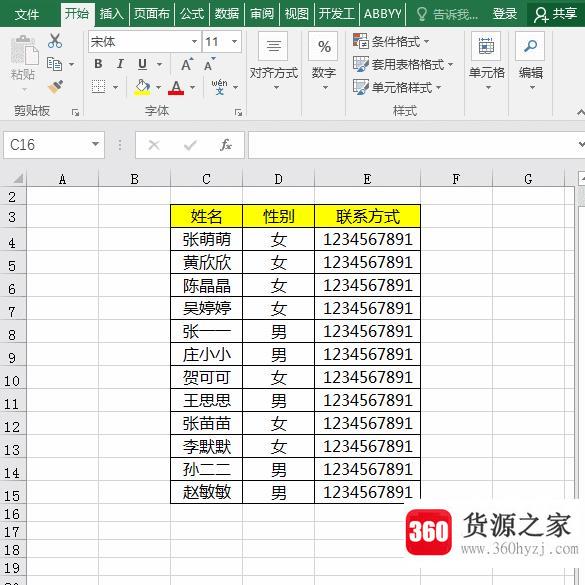Click the Tell me (告诉我) lightbulb box

pos(447,14)
